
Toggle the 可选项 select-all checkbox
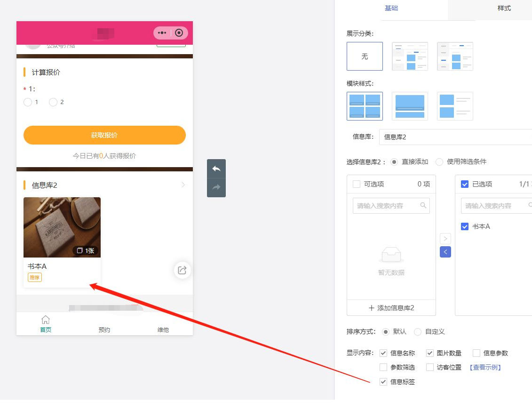[x=357, y=184]
